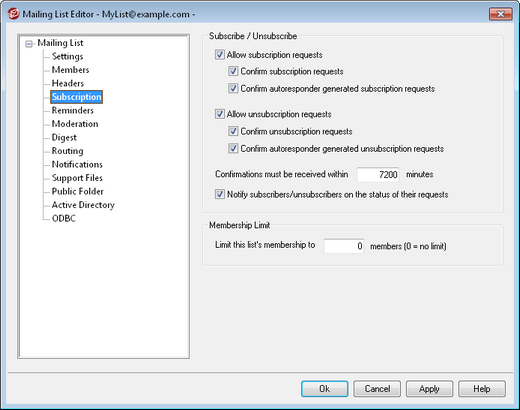The width and height of the screenshot is (520, 410).
Task: Uncheck Allow subscription requests
Action: tap(220, 54)
